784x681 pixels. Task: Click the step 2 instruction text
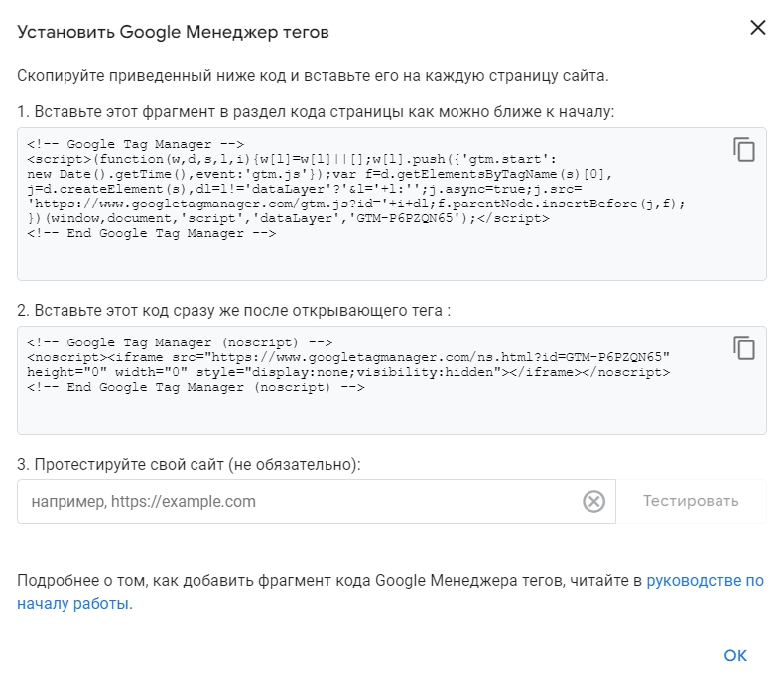coord(233,310)
